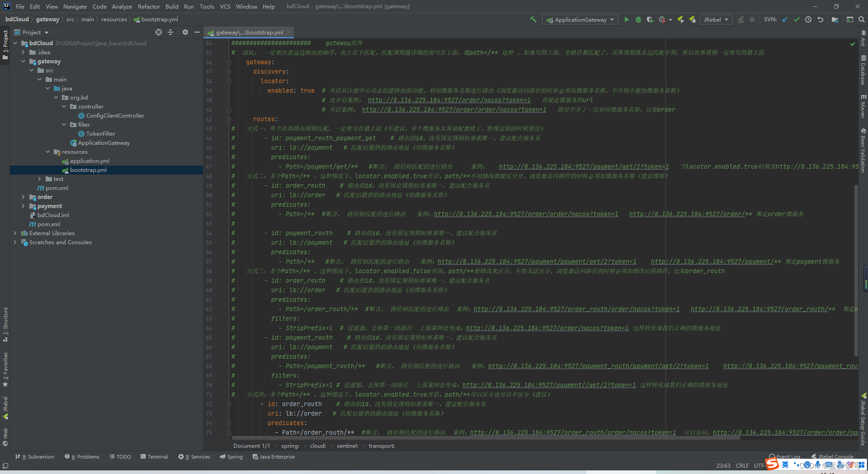Viewport: 868px width, 474px height.
Task: Open Maven side tool window
Action: tap(863, 107)
